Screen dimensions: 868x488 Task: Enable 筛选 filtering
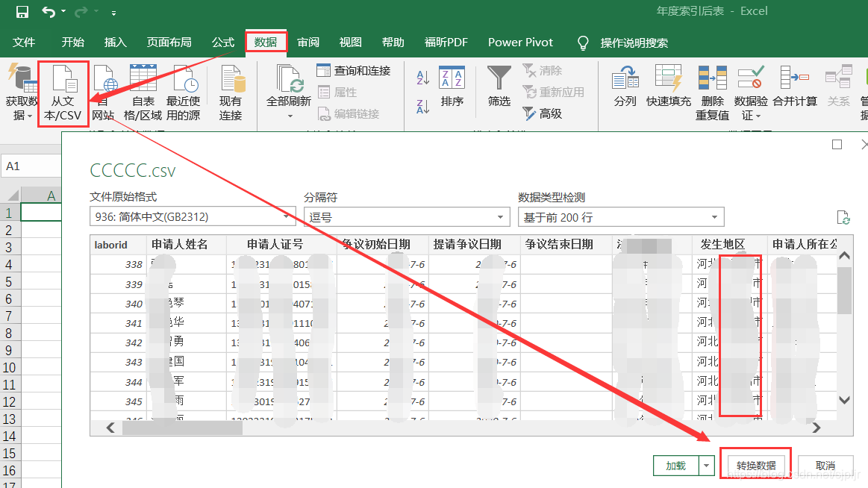(499, 91)
